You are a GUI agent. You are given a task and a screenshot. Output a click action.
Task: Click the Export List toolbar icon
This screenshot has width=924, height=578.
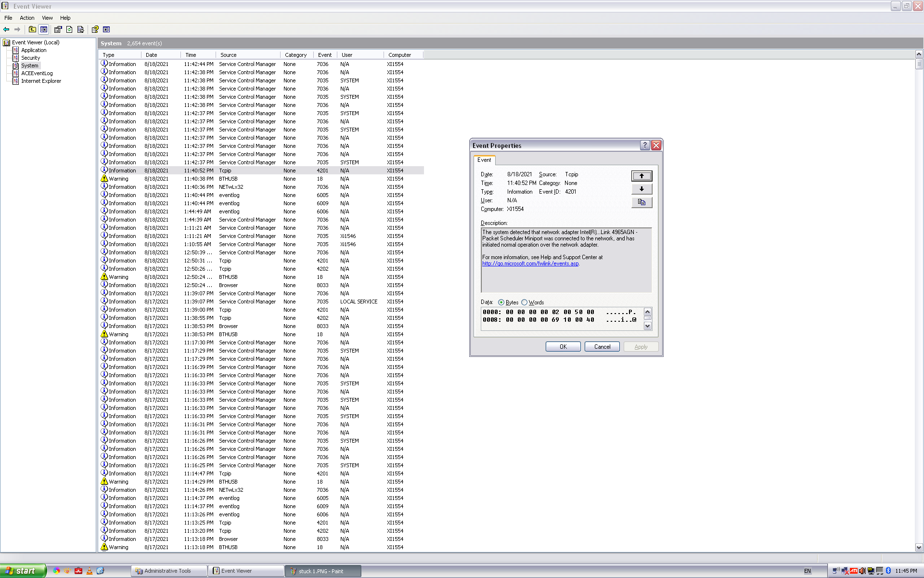click(80, 29)
